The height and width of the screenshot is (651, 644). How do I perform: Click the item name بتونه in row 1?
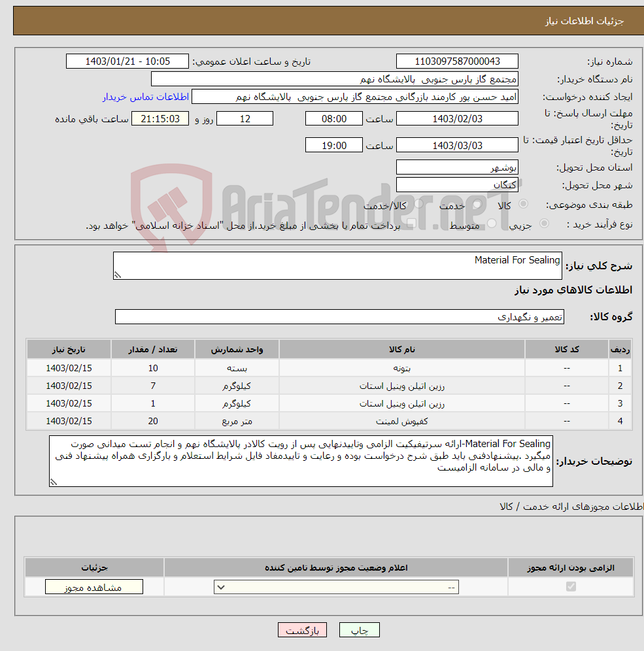[x=401, y=368]
